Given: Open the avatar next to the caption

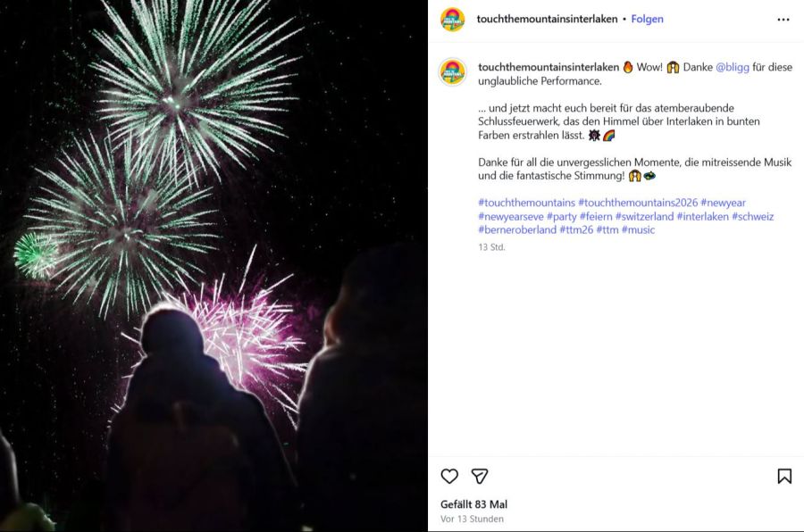Looking at the screenshot, I should pos(452,71).
